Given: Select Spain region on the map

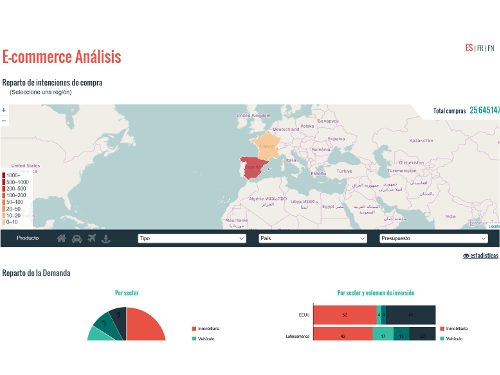Looking at the screenshot, I should click(x=254, y=167).
